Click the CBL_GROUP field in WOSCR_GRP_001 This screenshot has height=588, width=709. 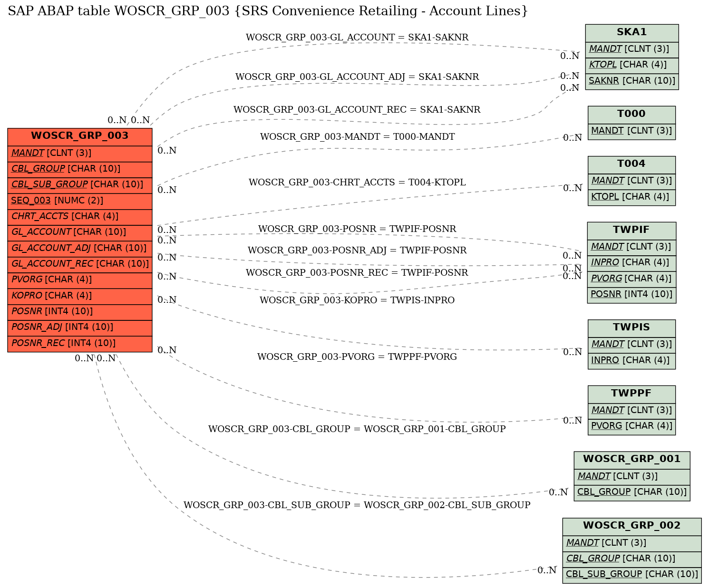click(632, 492)
